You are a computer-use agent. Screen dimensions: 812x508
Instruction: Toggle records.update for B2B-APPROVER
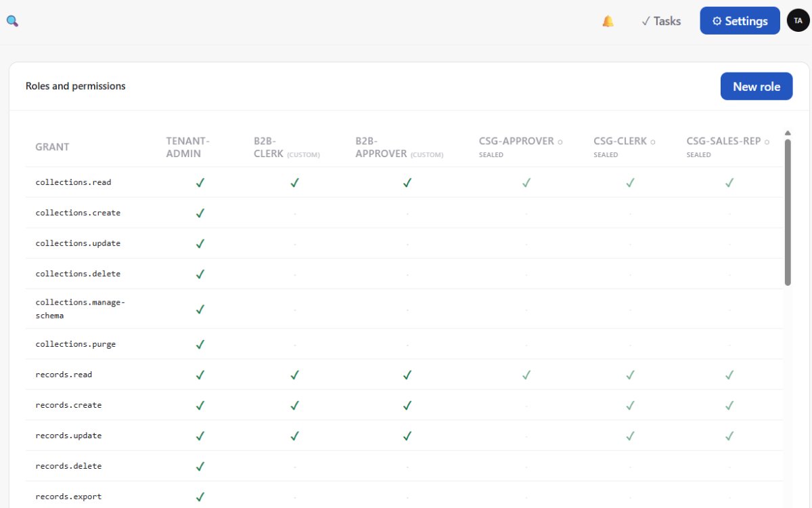[407, 436]
